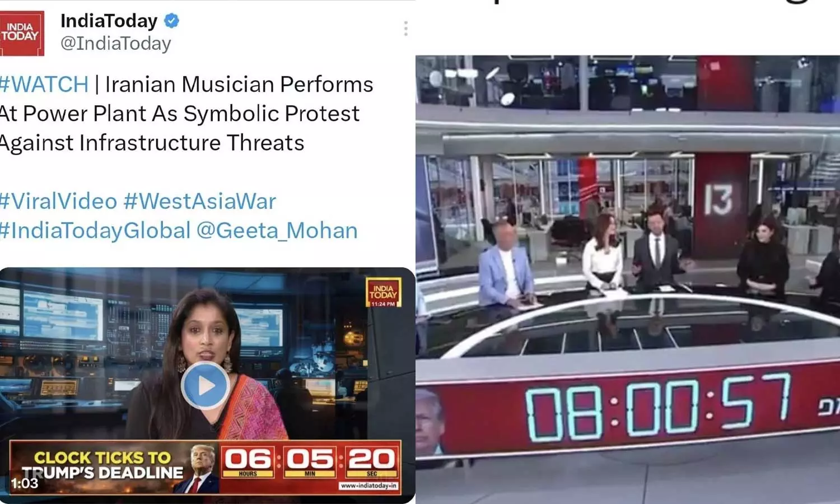Click the IndiaToday display name
The image size is (840, 504).
109,21
